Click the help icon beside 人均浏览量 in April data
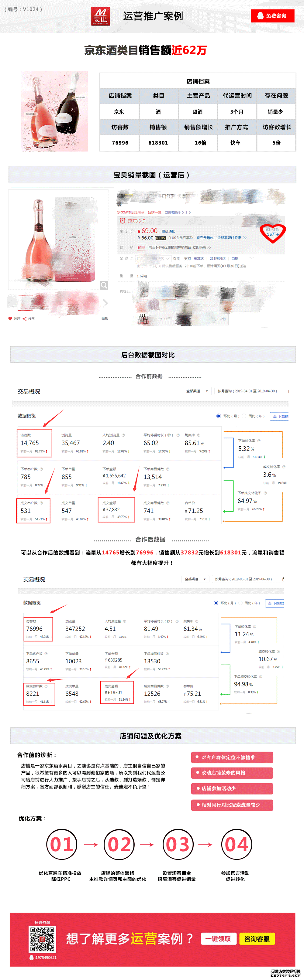The width and height of the screenshot is (304, 980). point(123,435)
